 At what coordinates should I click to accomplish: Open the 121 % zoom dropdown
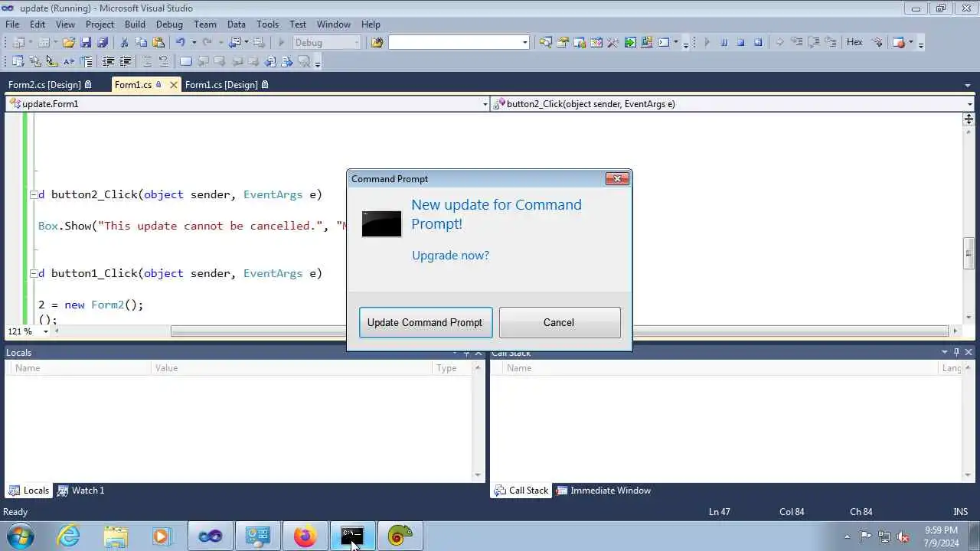point(45,331)
